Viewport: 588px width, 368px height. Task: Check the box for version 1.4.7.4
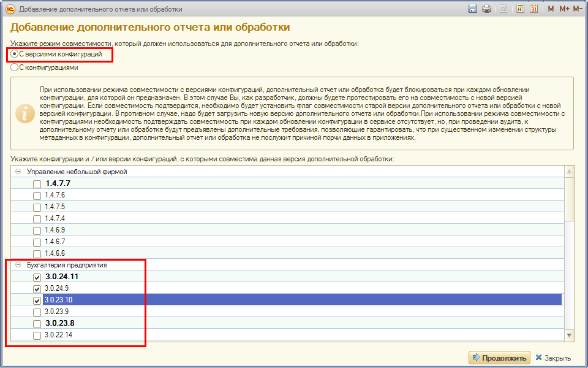(37, 219)
